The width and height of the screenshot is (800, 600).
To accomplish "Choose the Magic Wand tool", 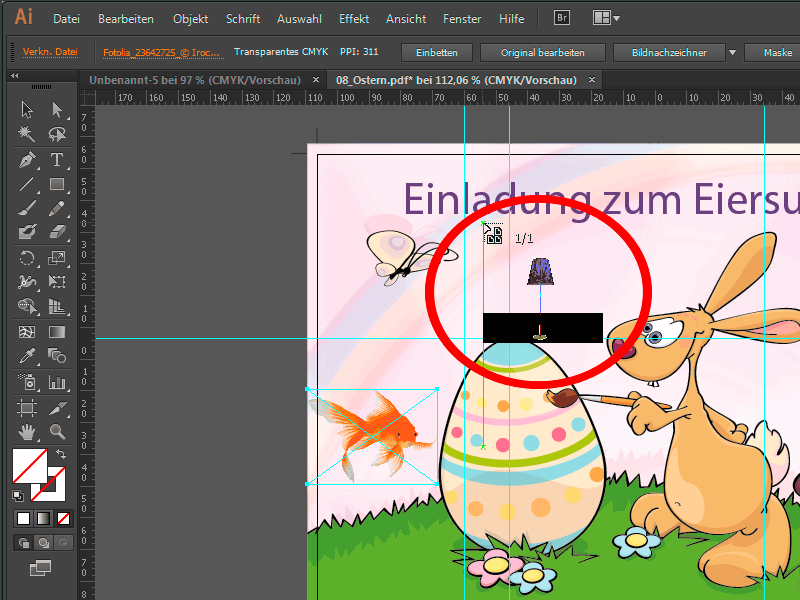I will coord(27,134).
